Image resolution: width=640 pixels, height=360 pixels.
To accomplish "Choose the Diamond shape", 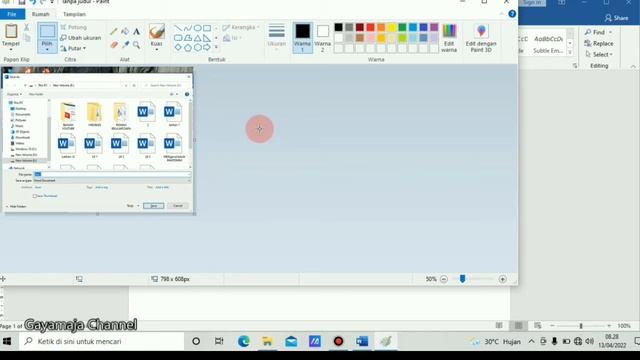I will pos(178,47).
